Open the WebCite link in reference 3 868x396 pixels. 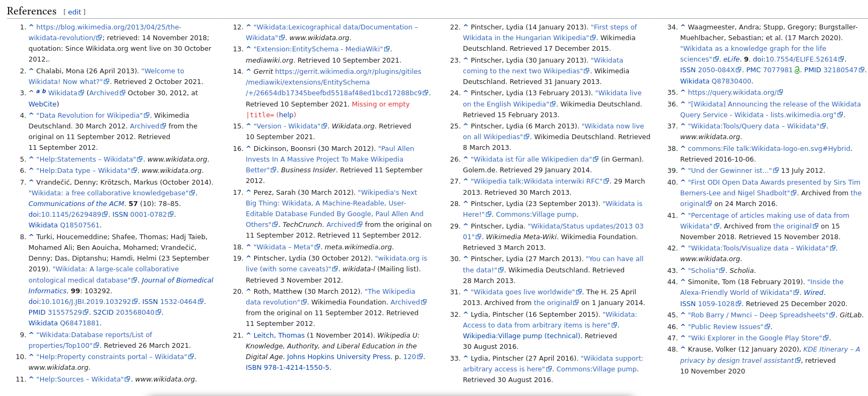pos(42,104)
